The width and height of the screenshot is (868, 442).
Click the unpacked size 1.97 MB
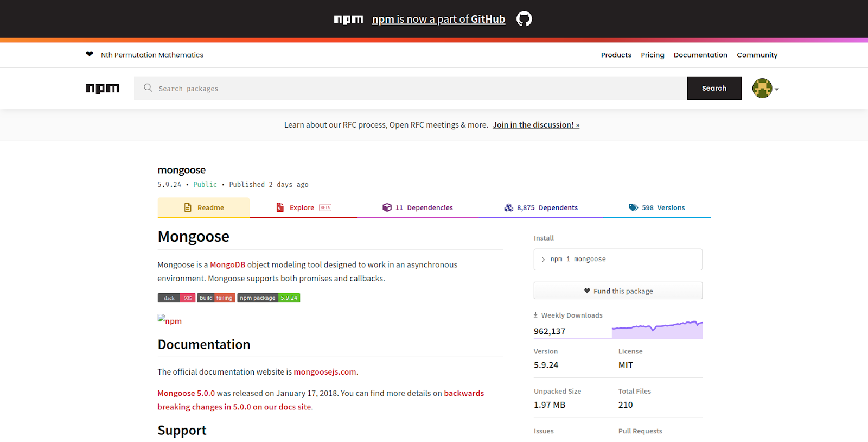click(550, 405)
